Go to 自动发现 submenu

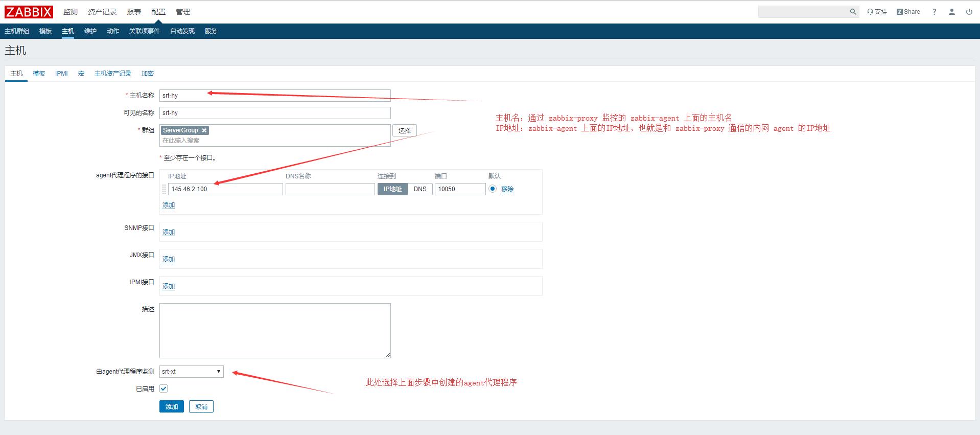[182, 31]
